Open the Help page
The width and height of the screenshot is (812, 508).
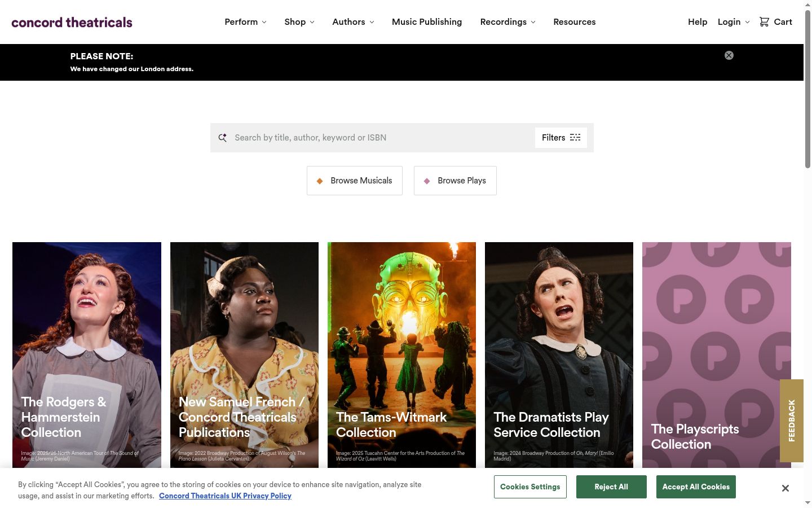tap(698, 21)
